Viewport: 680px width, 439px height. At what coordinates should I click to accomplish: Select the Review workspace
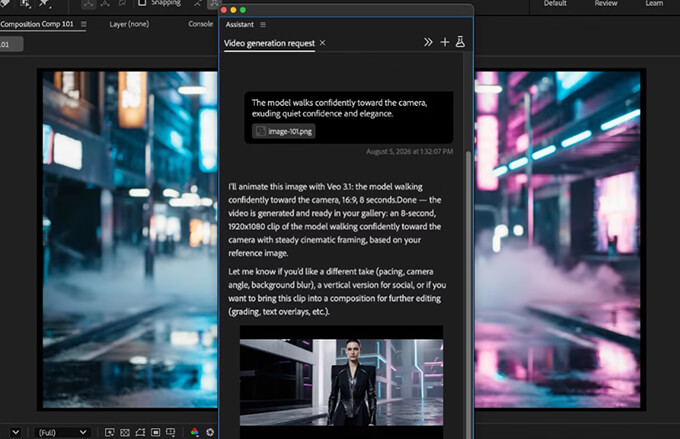click(606, 3)
